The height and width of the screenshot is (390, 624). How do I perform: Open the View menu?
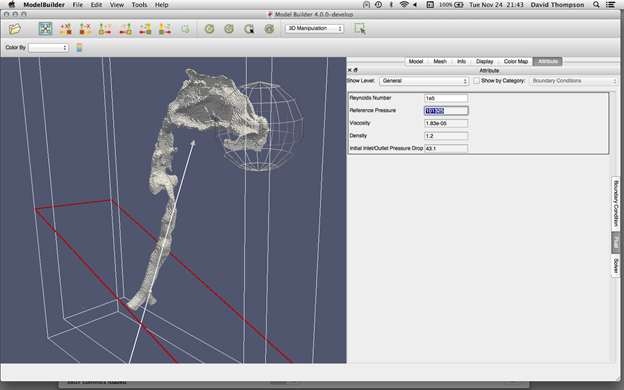[117, 5]
